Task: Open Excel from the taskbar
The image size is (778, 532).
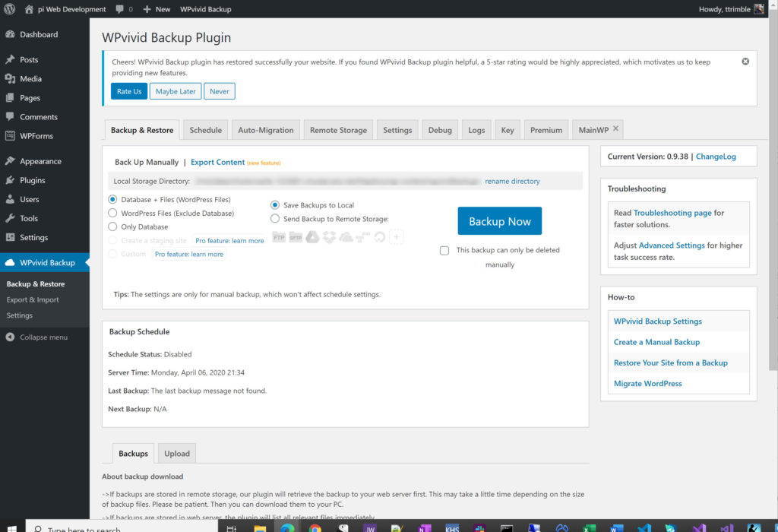Action: (589, 528)
